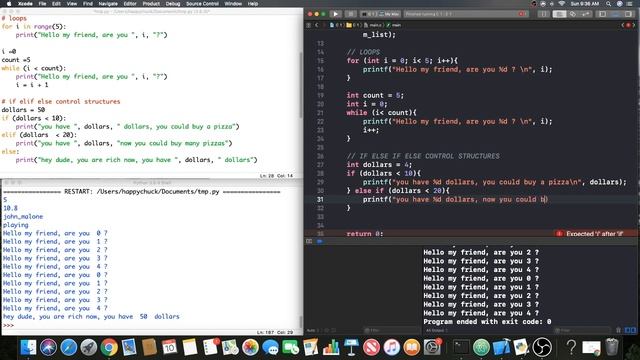Toggle the Xcode navigator panel
This screenshot has width=640, height=360.
(602, 14)
